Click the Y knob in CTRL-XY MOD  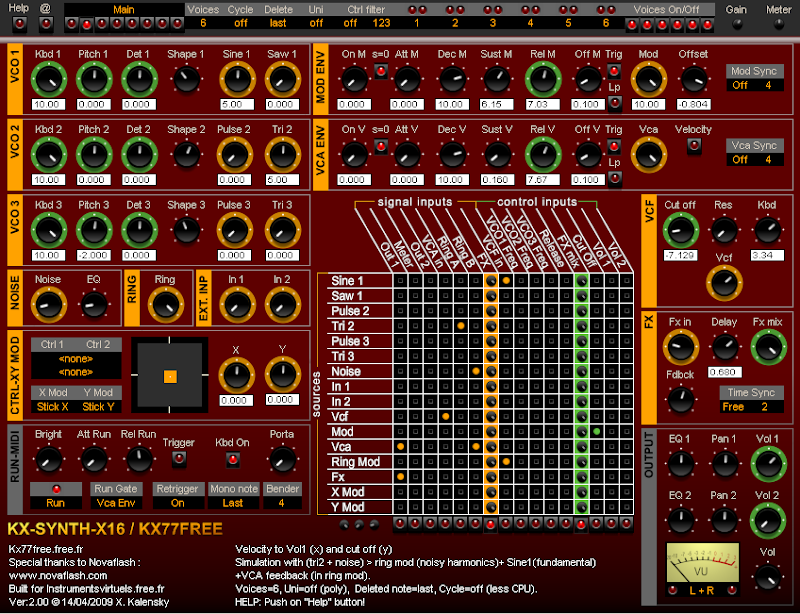pyautogui.click(x=282, y=375)
